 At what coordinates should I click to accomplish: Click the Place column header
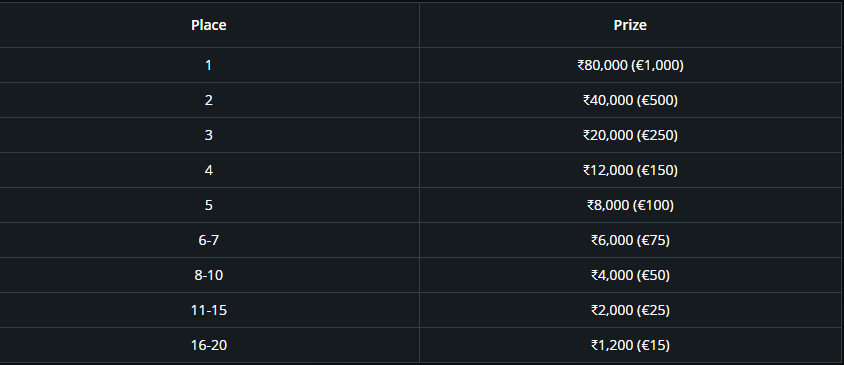click(x=209, y=25)
